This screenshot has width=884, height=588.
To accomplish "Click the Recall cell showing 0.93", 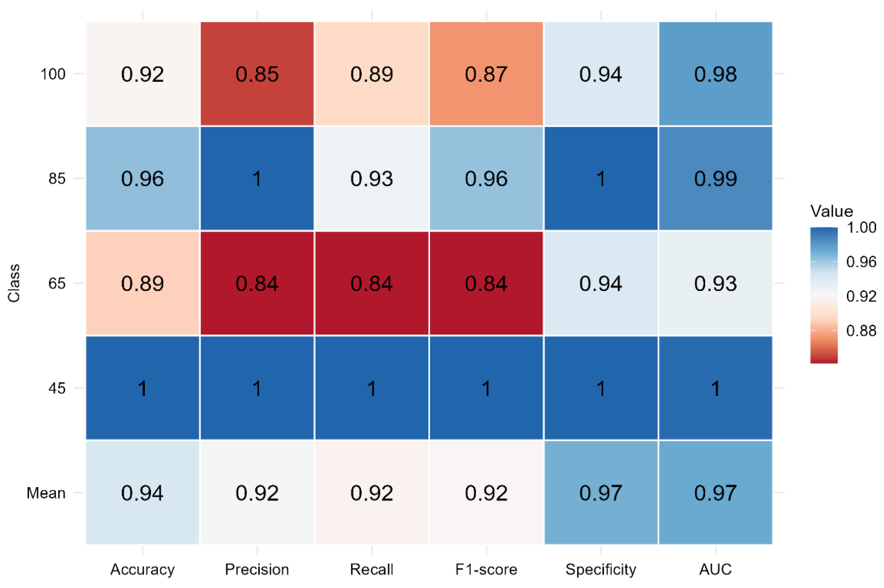I will coord(372,178).
